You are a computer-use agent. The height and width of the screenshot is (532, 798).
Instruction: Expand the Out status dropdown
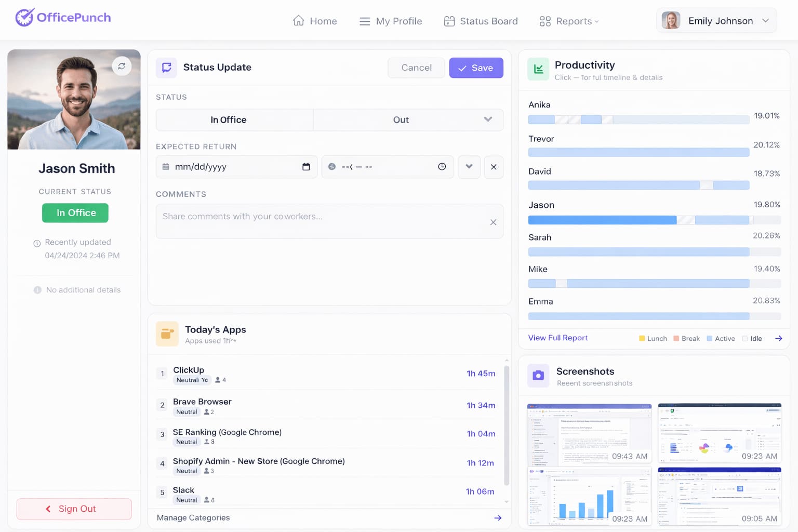pos(487,119)
